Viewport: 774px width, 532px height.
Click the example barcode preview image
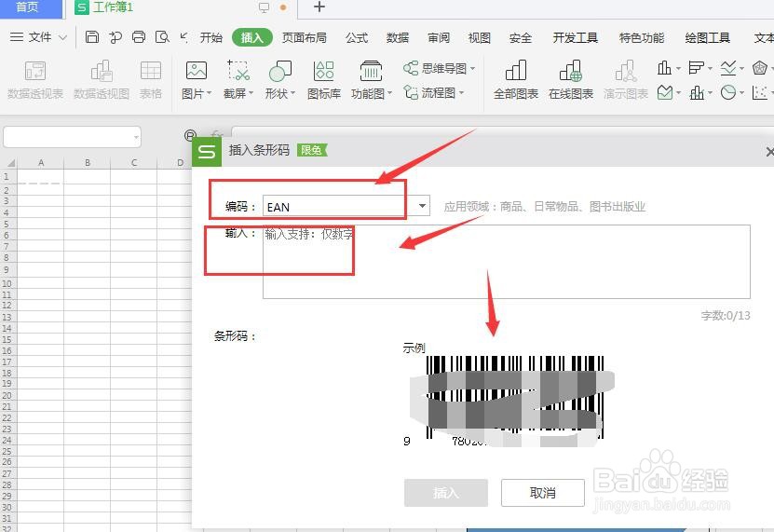511,402
